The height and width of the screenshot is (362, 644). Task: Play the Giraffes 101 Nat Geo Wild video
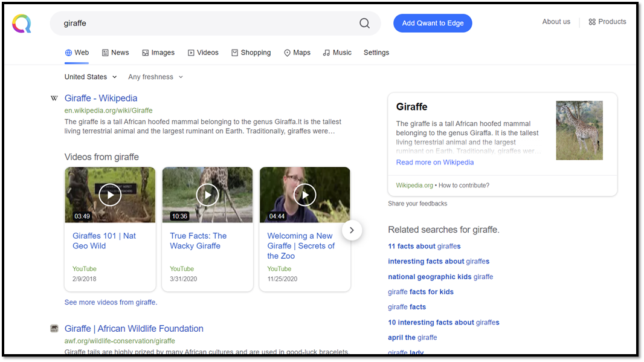coord(110,195)
